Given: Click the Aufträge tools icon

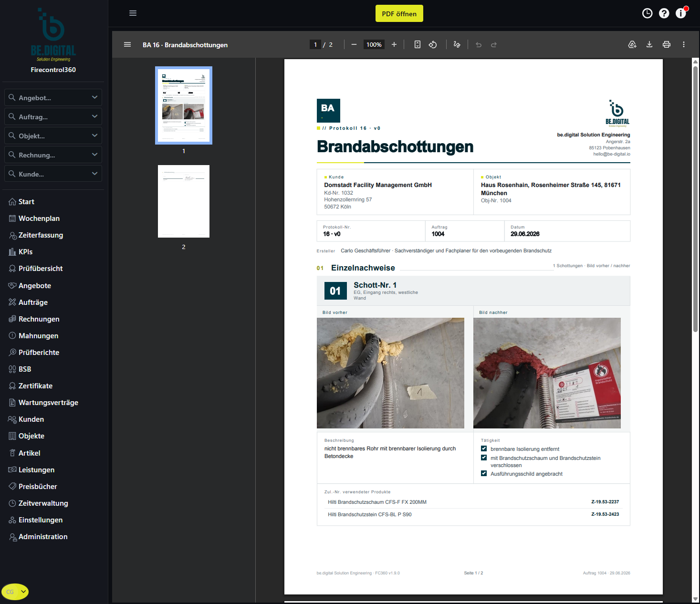Looking at the screenshot, I should (12, 302).
